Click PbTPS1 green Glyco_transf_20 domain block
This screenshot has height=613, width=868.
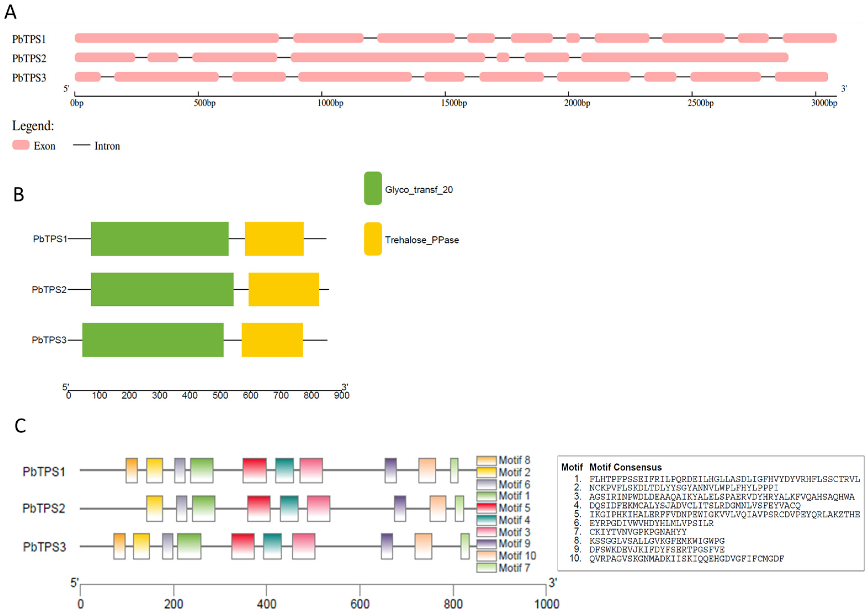160,239
